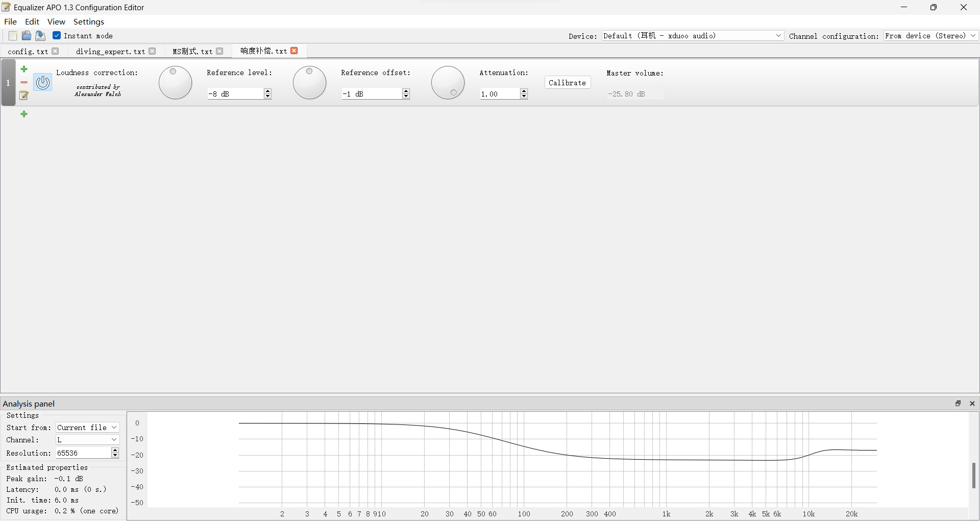Click the Attenuation dial
Viewport: 980px width, 521px height.
[448, 83]
